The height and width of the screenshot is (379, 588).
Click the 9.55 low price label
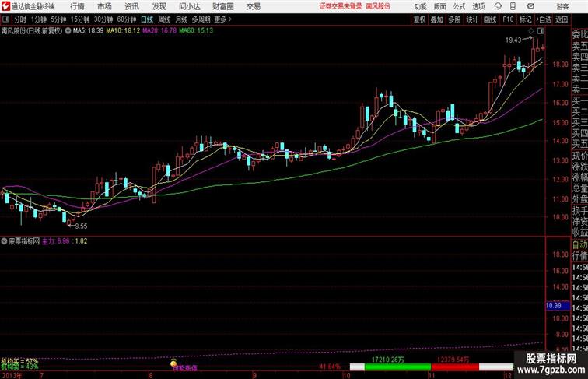coord(81,226)
